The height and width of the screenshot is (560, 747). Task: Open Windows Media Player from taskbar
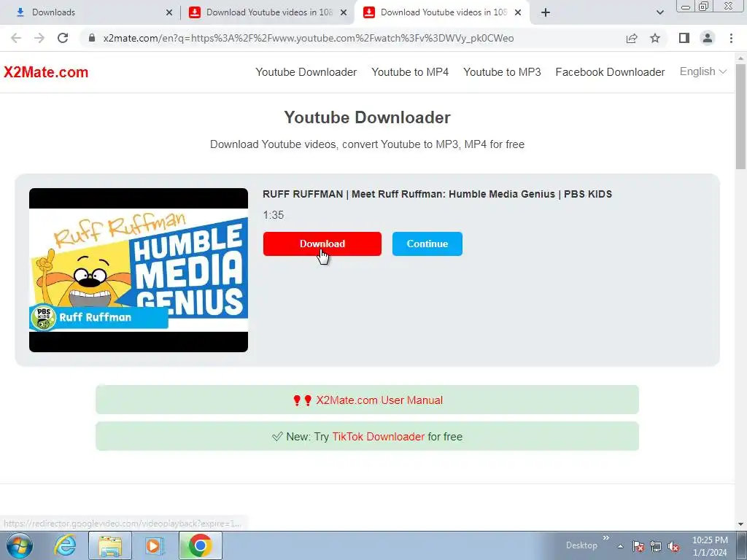(x=154, y=545)
